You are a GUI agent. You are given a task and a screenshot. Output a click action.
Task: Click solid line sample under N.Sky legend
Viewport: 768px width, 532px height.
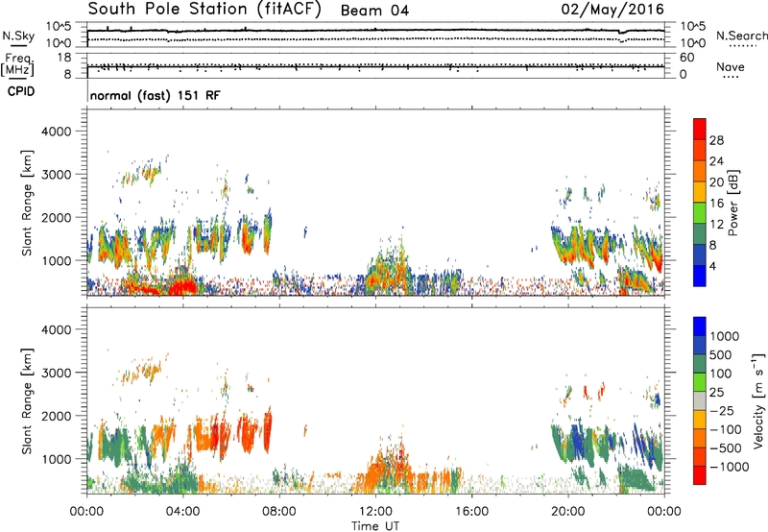coord(18,45)
